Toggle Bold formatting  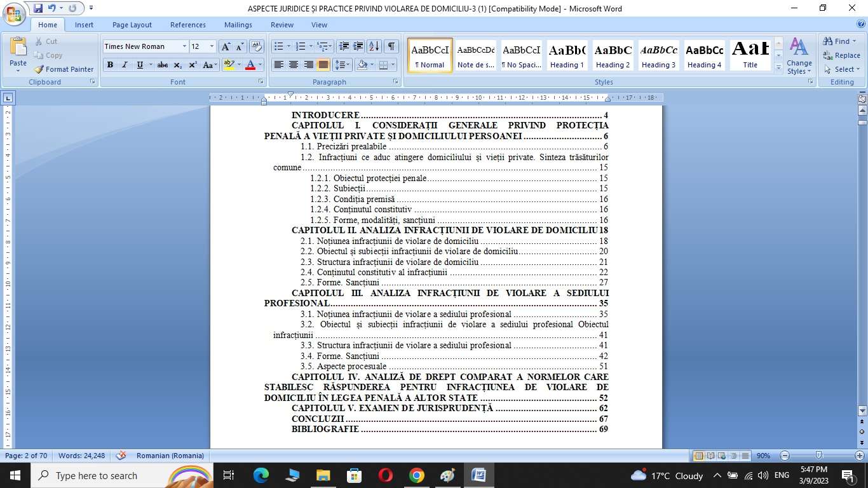tap(110, 65)
